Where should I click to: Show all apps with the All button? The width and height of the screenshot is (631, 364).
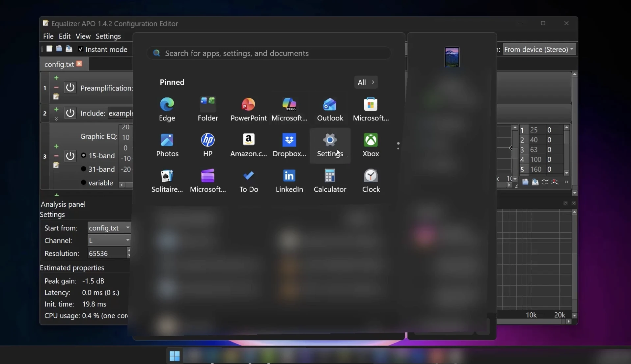[366, 82]
